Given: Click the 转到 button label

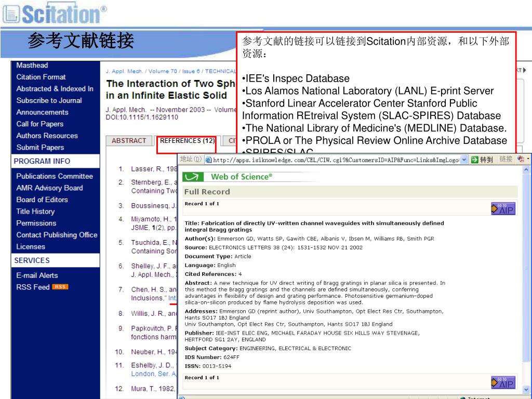Looking at the screenshot, I should click(x=486, y=159).
